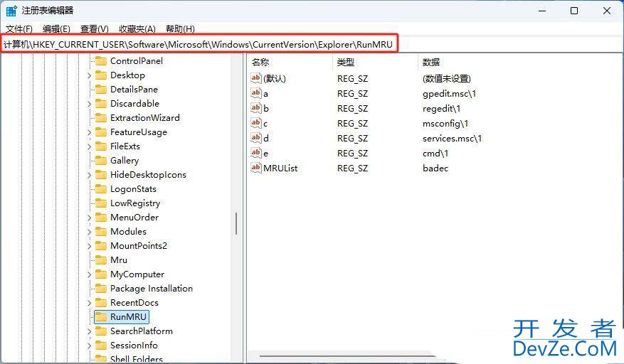Expand the Modules key
Image resolution: width=624 pixels, height=364 pixels.
[x=89, y=232]
